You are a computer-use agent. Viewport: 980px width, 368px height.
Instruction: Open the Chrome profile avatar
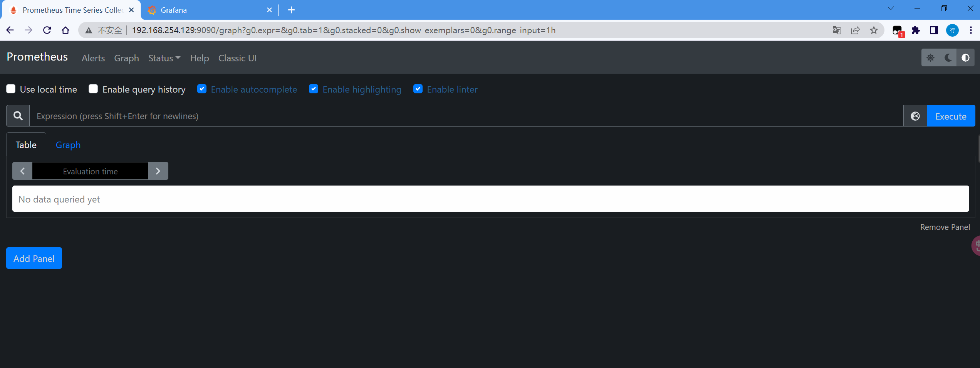952,30
